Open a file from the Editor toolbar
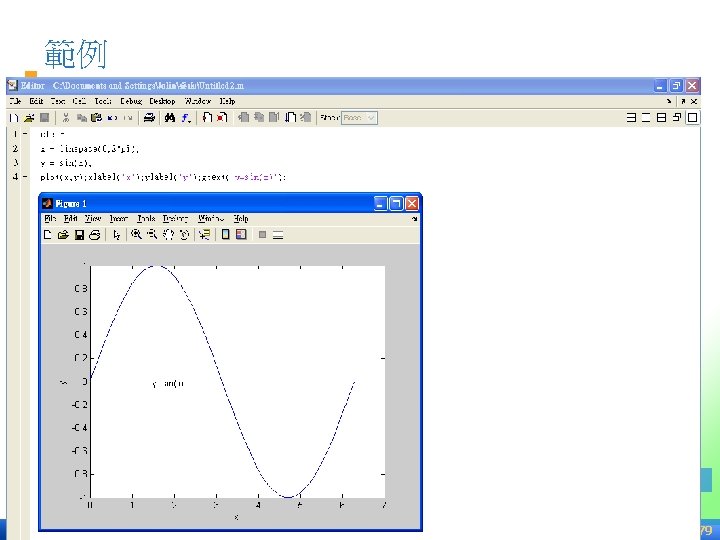Viewport: 720px width, 540px height. [29, 118]
